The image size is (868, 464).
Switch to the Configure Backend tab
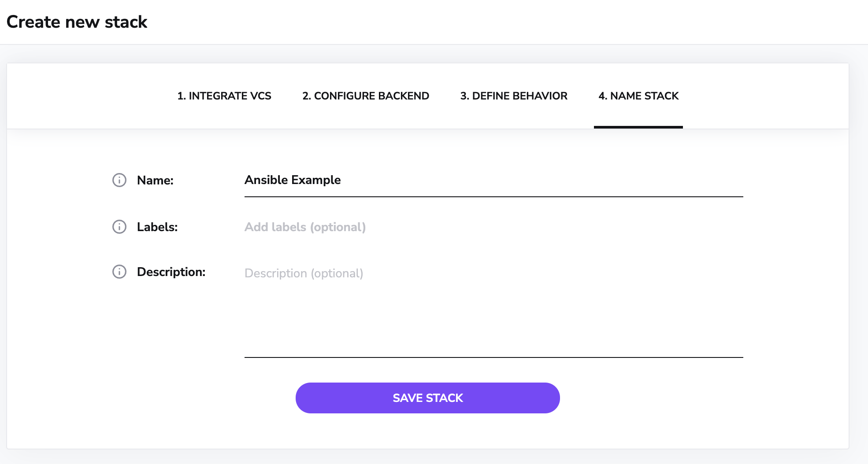(366, 96)
